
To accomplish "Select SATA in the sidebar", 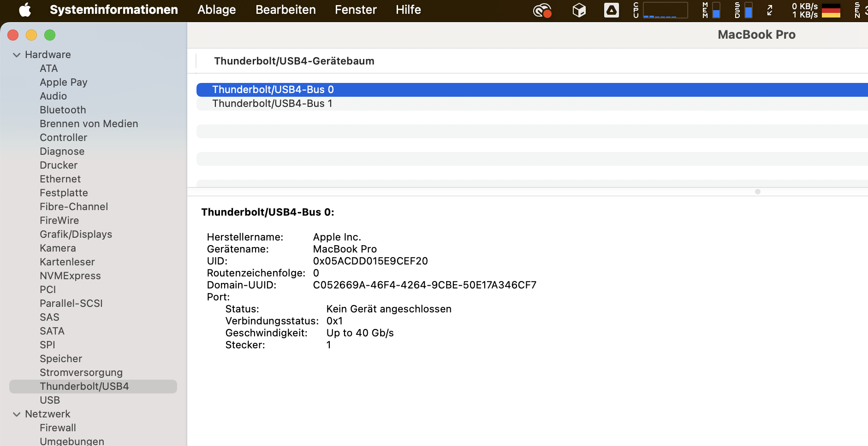I will click(52, 331).
